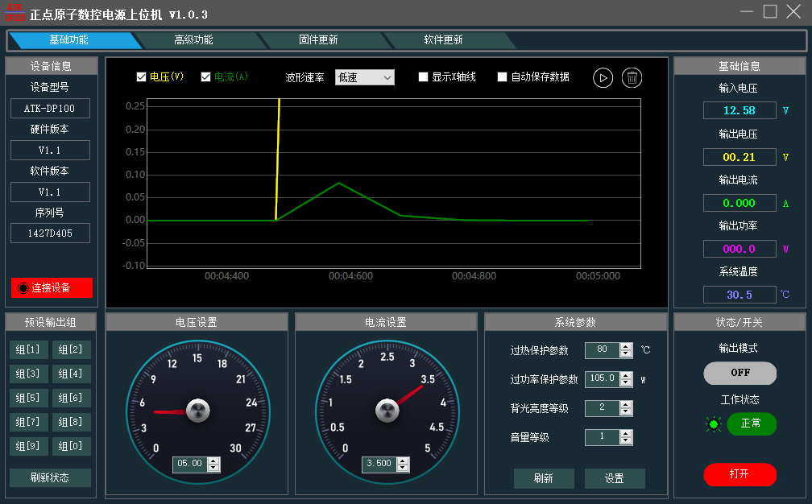Click the red 打开 button
The height and width of the screenshot is (504, 812).
coord(740,474)
